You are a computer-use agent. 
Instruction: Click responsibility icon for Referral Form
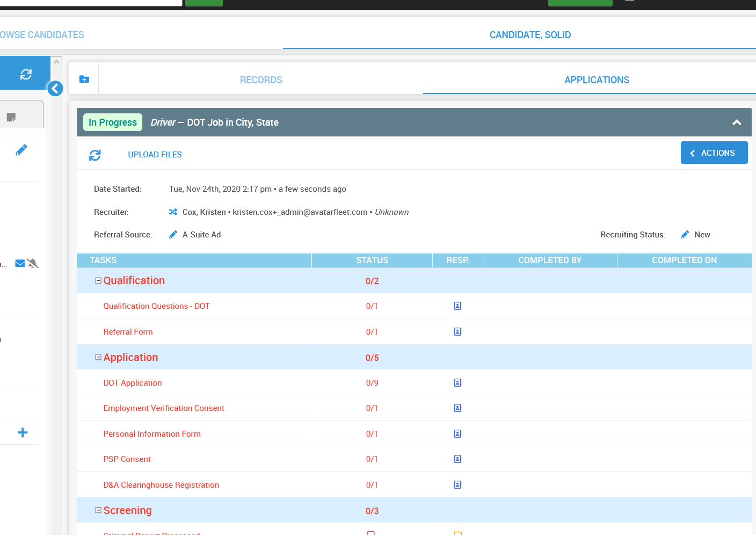457,332
